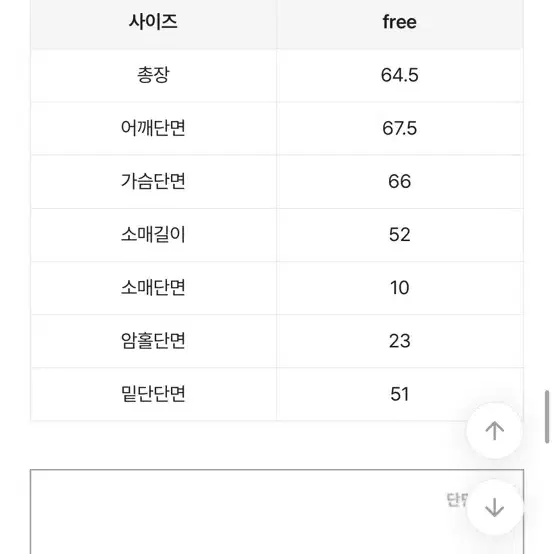Click the 소매길이 row label

click(153, 235)
